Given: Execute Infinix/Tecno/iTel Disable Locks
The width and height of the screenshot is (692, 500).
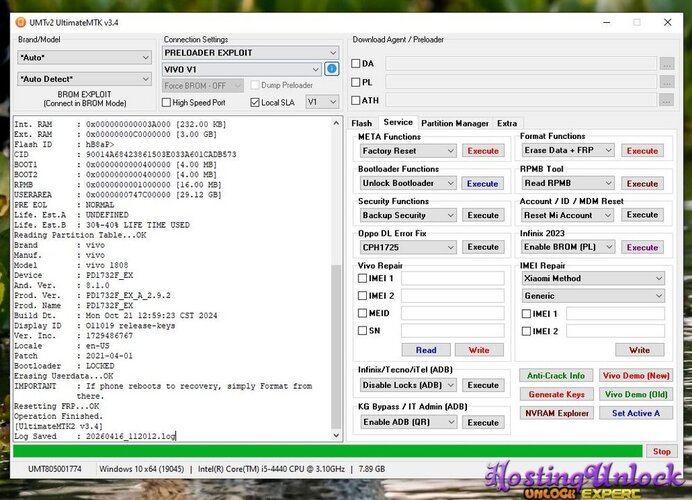Looking at the screenshot, I should tap(483, 385).
